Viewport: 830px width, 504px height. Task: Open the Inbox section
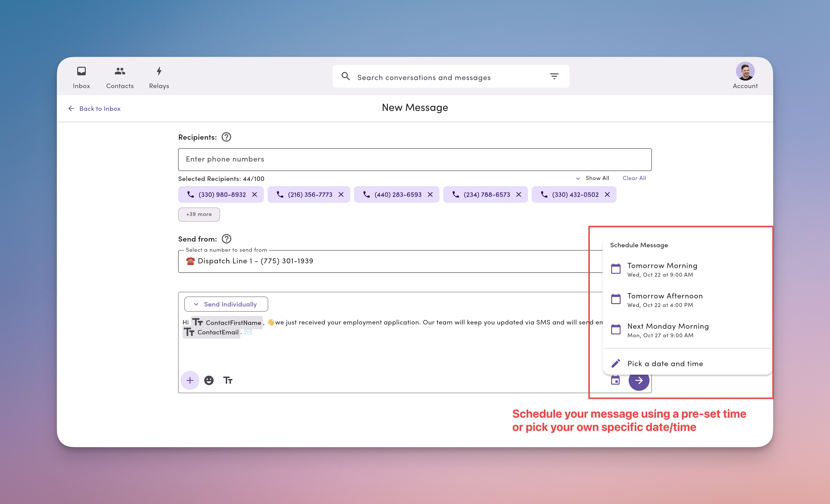point(81,77)
